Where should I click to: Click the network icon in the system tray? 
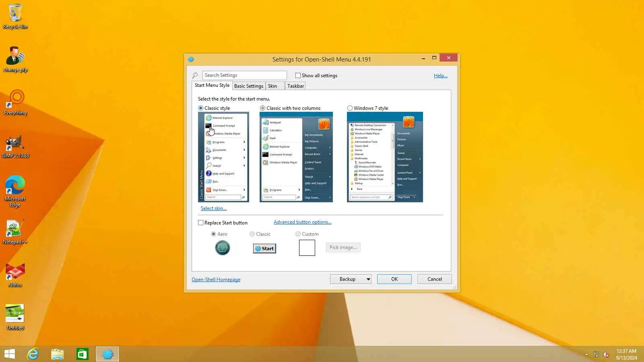point(597,354)
